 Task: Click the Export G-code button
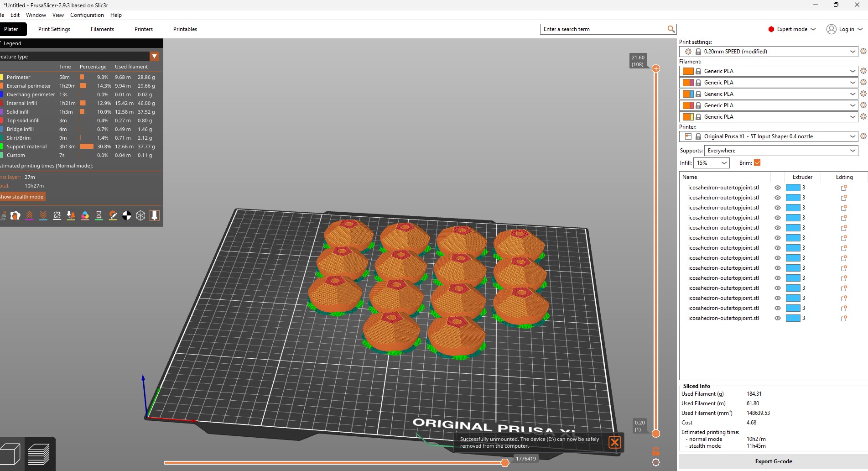[x=773, y=461]
